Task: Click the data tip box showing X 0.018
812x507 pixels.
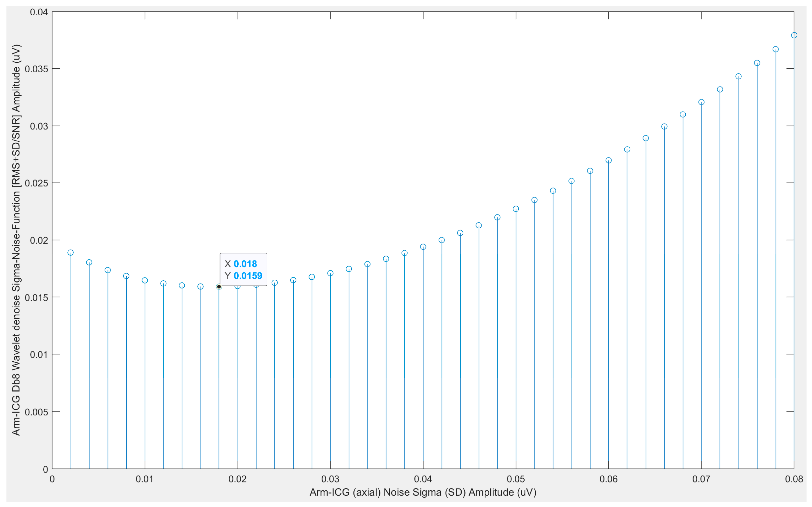Action: coord(243,269)
